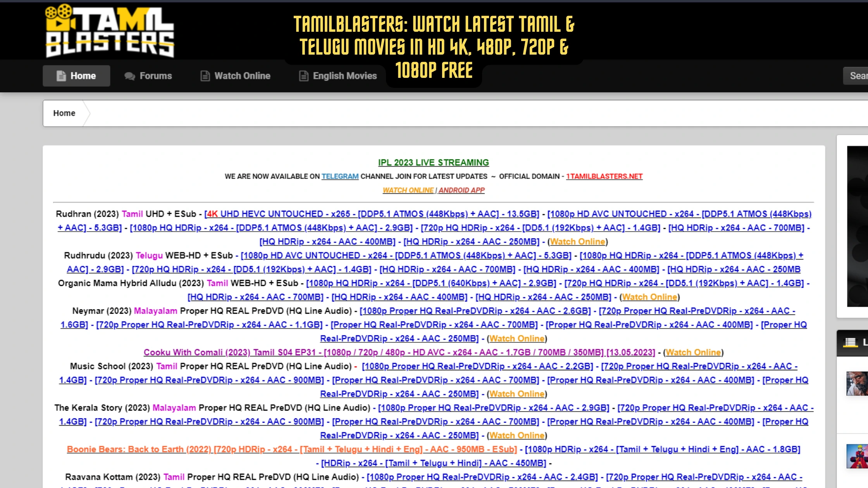This screenshot has height=488, width=868.
Task: Open Rudhrudu HQ HDRip 250MB link
Action: [734, 270]
